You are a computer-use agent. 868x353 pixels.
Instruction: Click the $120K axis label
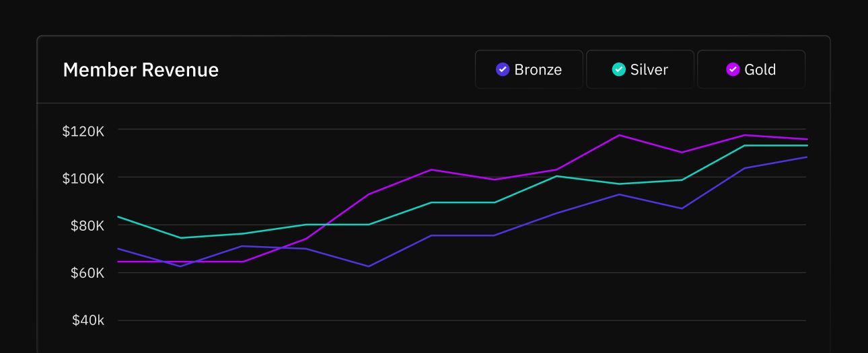coord(83,131)
